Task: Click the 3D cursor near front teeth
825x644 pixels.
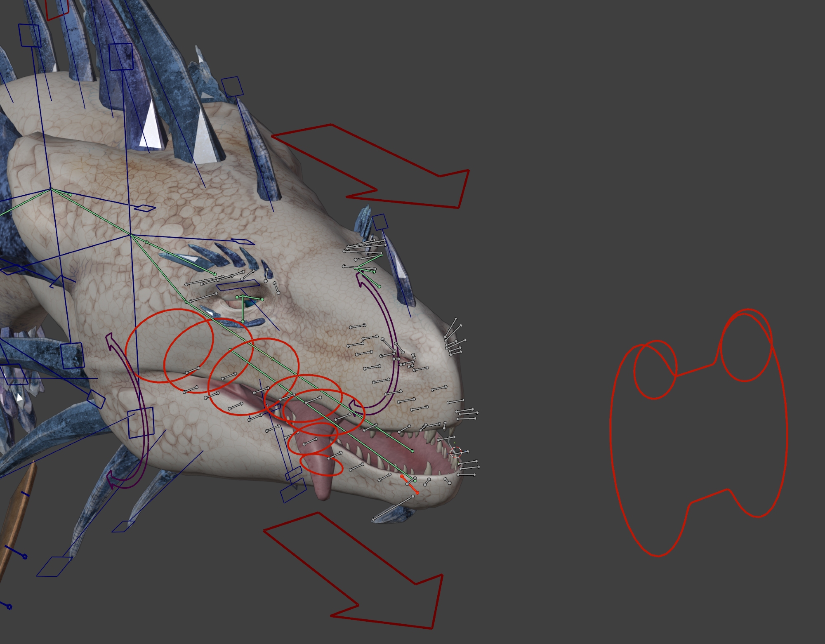Action: coord(455,452)
